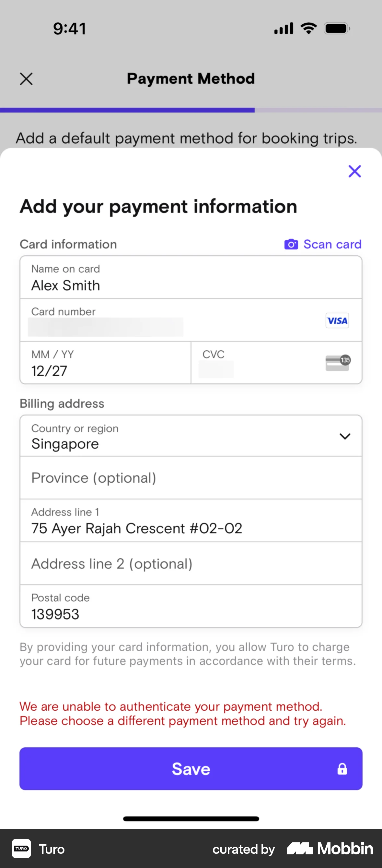Tap the CVC hint card icon

338,363
